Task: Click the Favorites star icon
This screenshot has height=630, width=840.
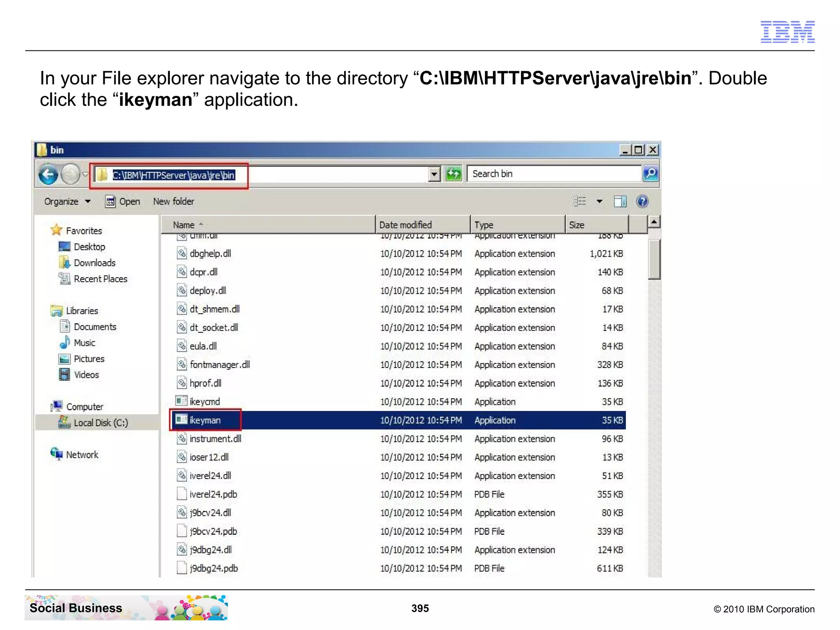Action: [x=56, y=230]
